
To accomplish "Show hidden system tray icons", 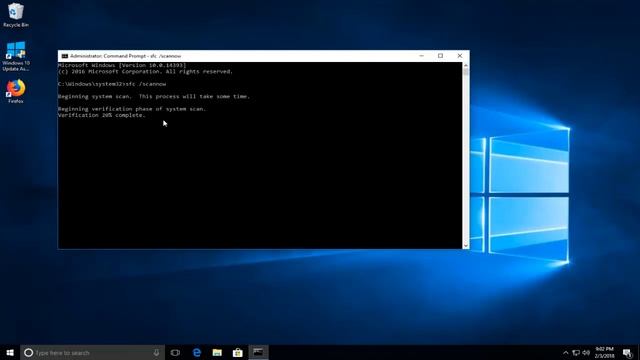I will click(x=565, y=353).
